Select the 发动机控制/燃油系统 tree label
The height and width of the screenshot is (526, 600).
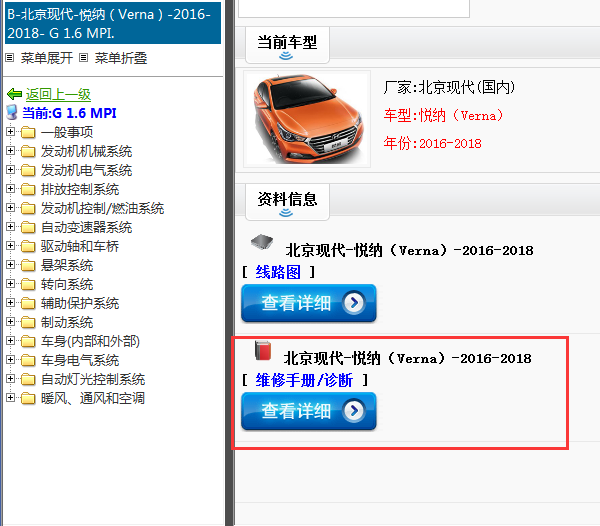click(103, 208)
